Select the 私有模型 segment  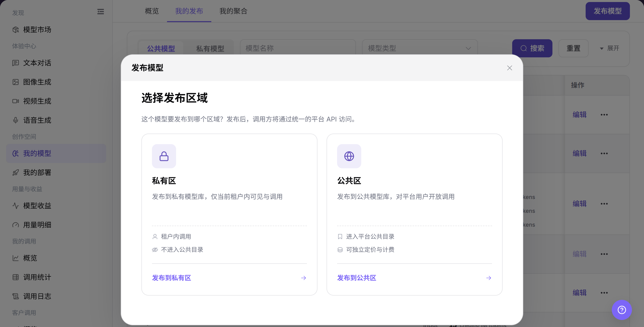(x=210, y=48)
